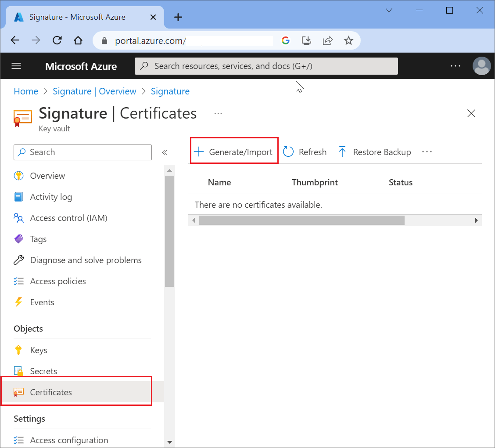Close the Certificates blade with X
495x448 pixels.
(x=471, y=113)
